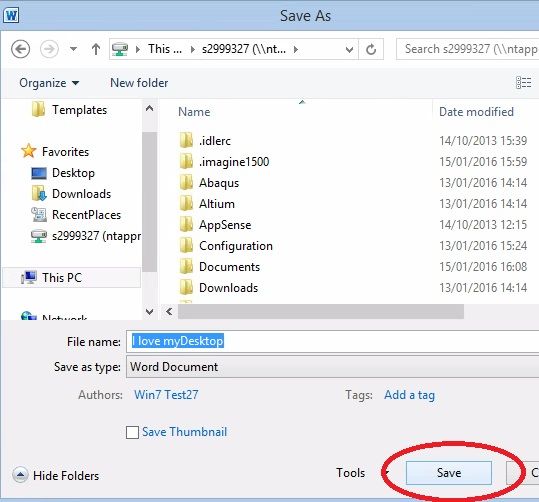539x502 pixels.
Task: Expand the address bar path dropdown
Action: (x=349, y=50)
